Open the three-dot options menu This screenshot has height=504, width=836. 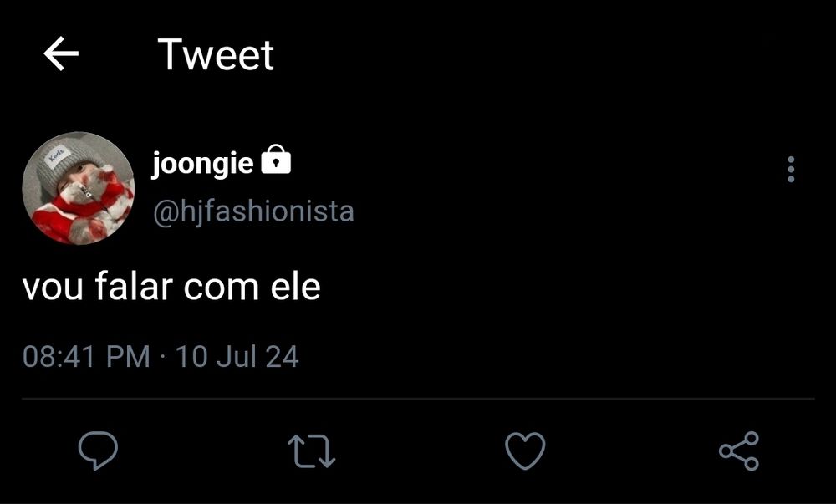click(789, 169)
